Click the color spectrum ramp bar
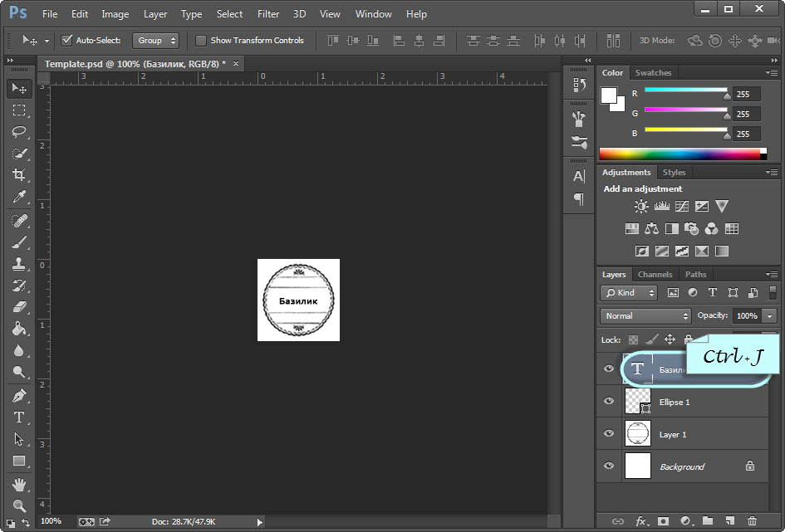 coord(680,154)
